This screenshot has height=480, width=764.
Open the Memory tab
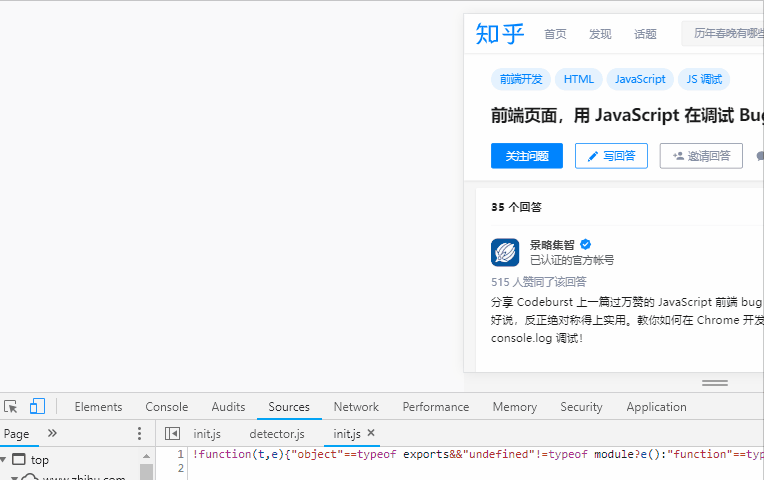515,407
